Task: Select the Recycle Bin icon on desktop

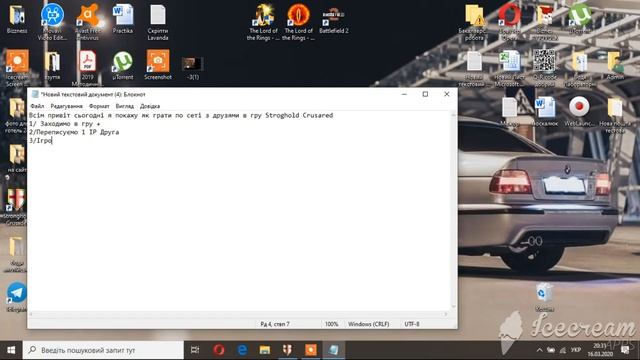Action: [x=544, y=297]
